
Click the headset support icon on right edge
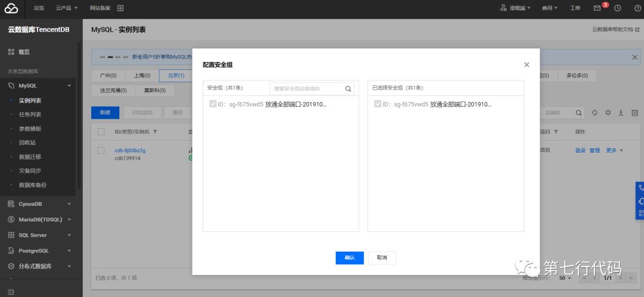640,201
